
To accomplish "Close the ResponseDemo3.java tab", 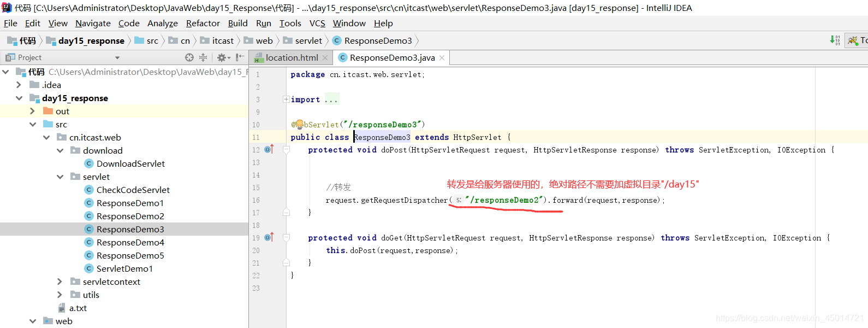I will click(442, 57).
